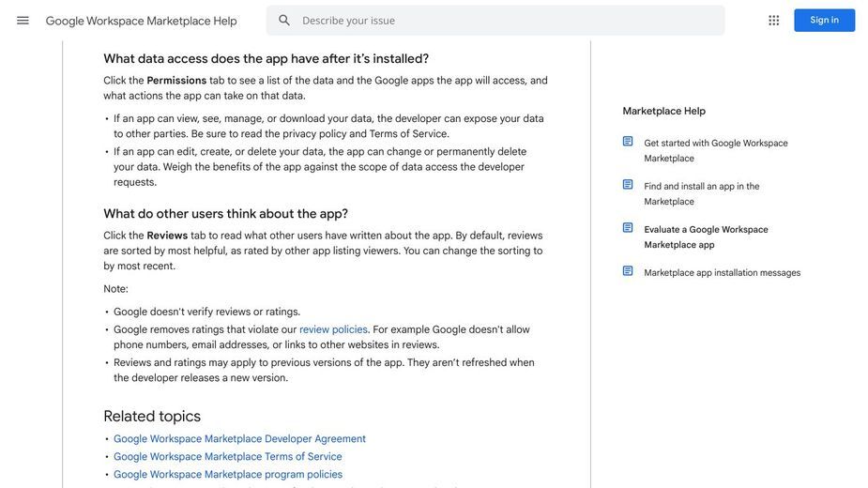This screenshot has height=488, width=868.
Task: Click the Sign in button
Action: [824, 20]
